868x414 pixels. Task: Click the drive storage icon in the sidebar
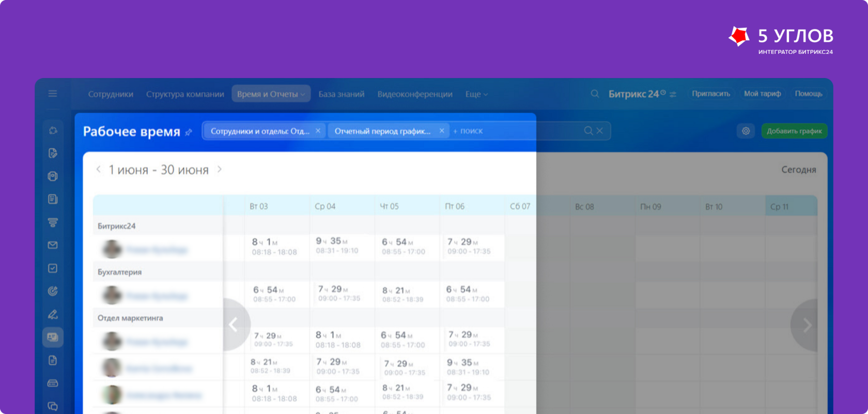53,383
